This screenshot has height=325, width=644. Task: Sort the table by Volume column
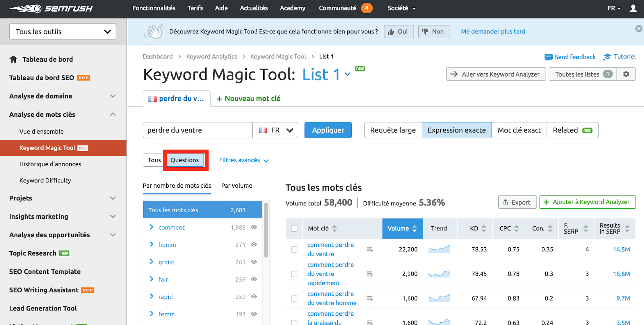(402, 228)
